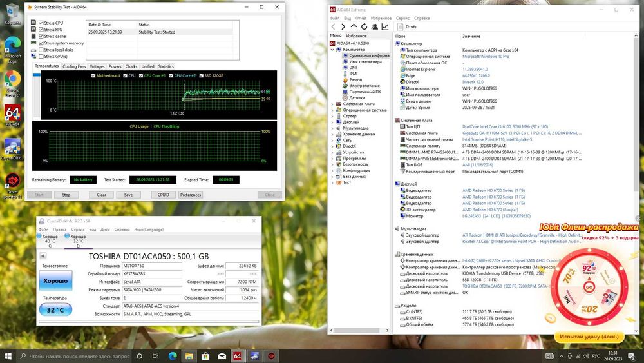Select the Портативный ПК tree item

click(x=362, y=92)
